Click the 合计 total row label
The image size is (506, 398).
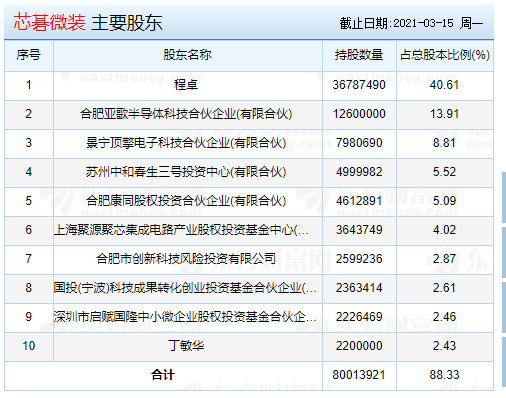[x=163, y=375]
